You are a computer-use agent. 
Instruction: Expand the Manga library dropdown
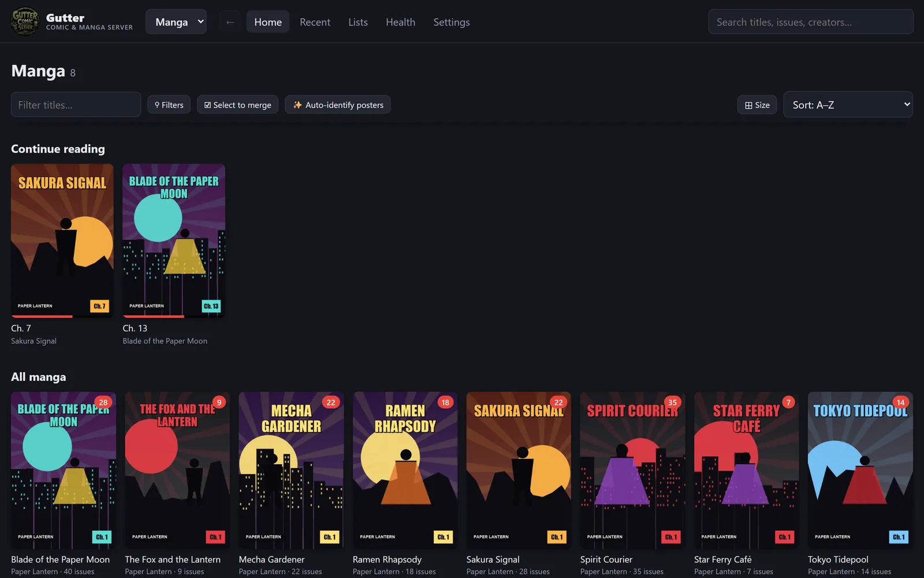tap(176, 22)
